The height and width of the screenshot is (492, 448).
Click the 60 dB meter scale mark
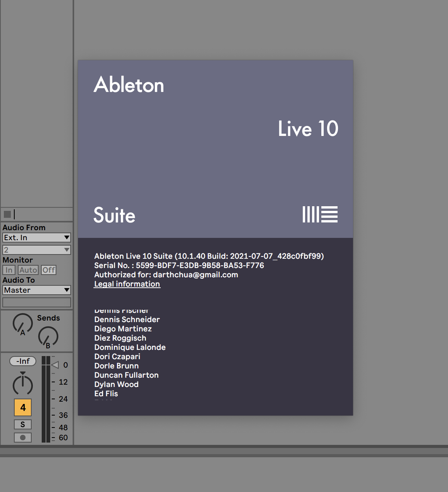tap(63, 438)
